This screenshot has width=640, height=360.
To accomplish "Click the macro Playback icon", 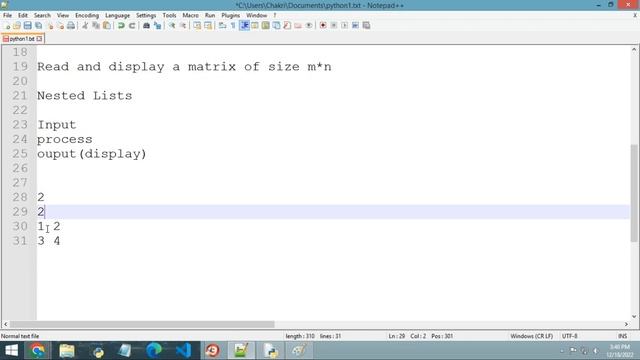I will 344,26.
